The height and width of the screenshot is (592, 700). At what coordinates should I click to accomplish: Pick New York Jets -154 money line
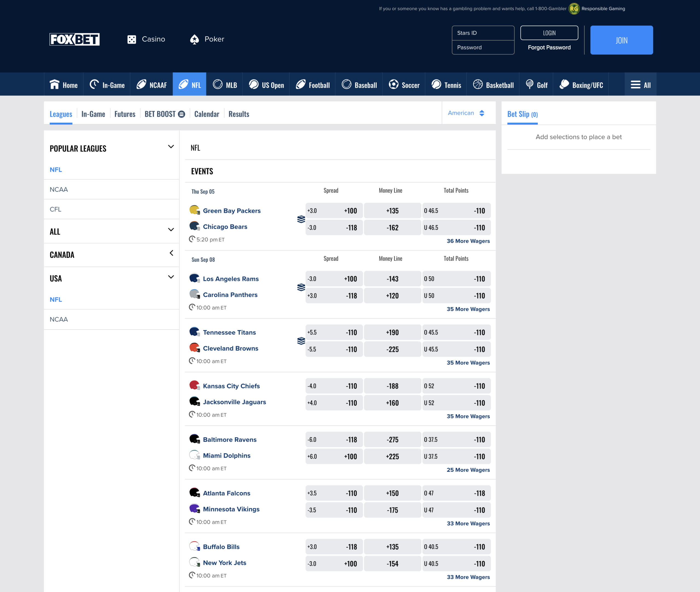392,564
